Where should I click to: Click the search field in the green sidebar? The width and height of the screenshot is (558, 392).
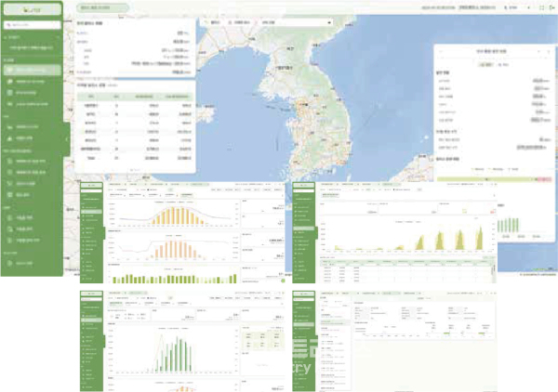click(33, 25)
